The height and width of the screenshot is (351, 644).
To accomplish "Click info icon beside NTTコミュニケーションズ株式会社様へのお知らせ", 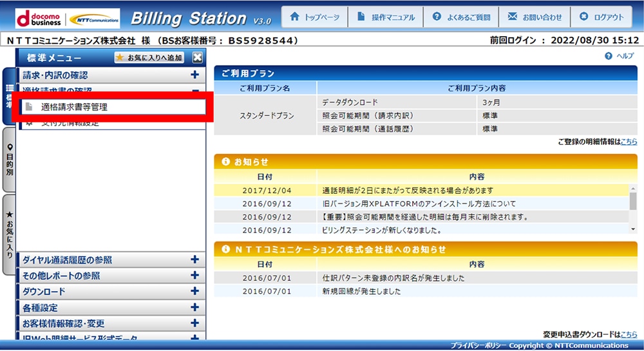I will (225, 249).
